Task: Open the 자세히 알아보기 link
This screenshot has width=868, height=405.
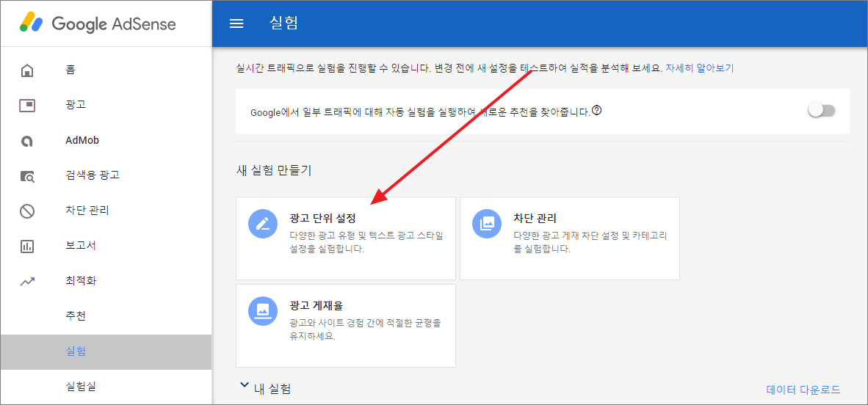Action: point(700,69)
